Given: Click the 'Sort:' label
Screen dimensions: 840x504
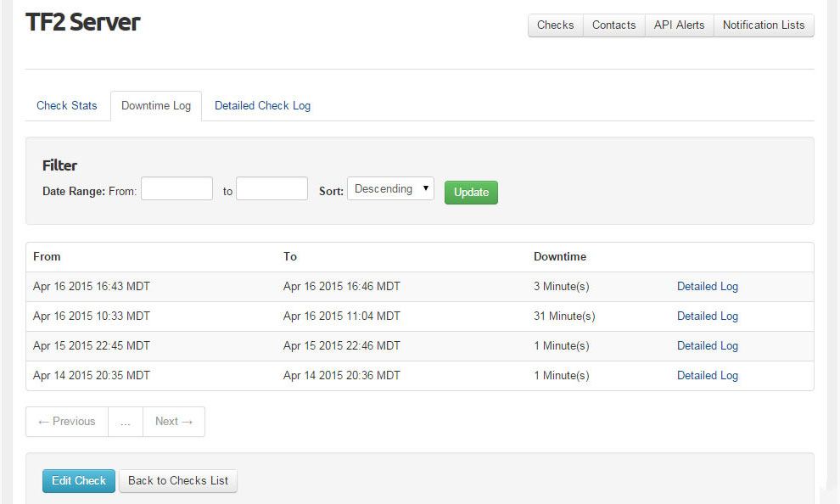Looking at the screenshot, I should 331,191.
